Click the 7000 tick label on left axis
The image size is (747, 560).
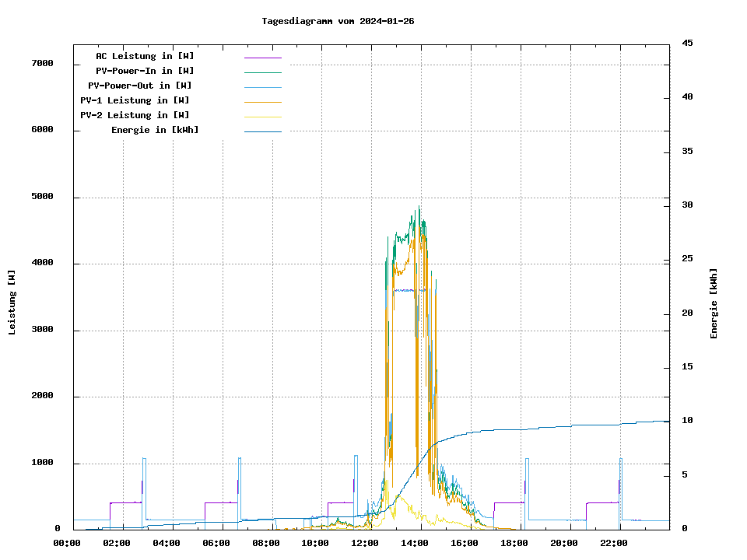(42, 64)
